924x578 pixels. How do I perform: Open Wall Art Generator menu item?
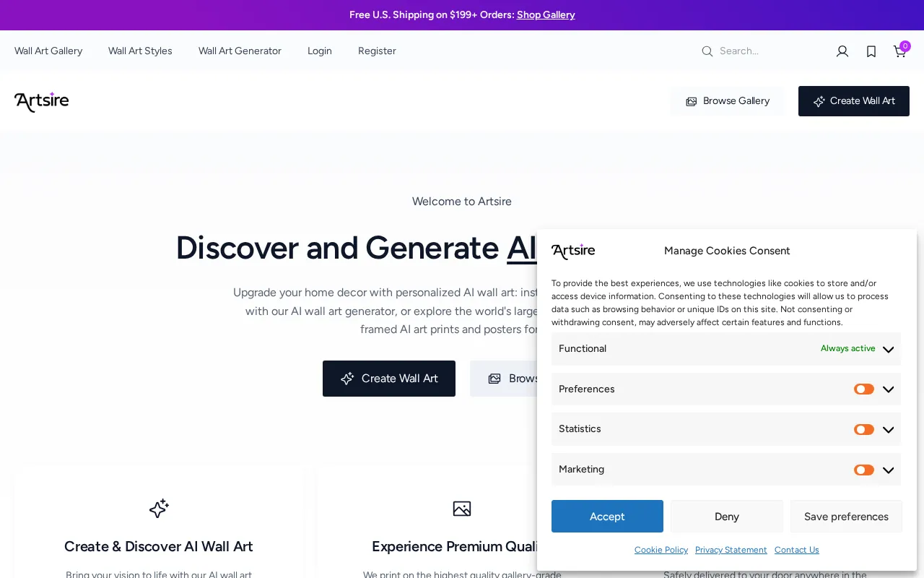[x=240, y=51]
